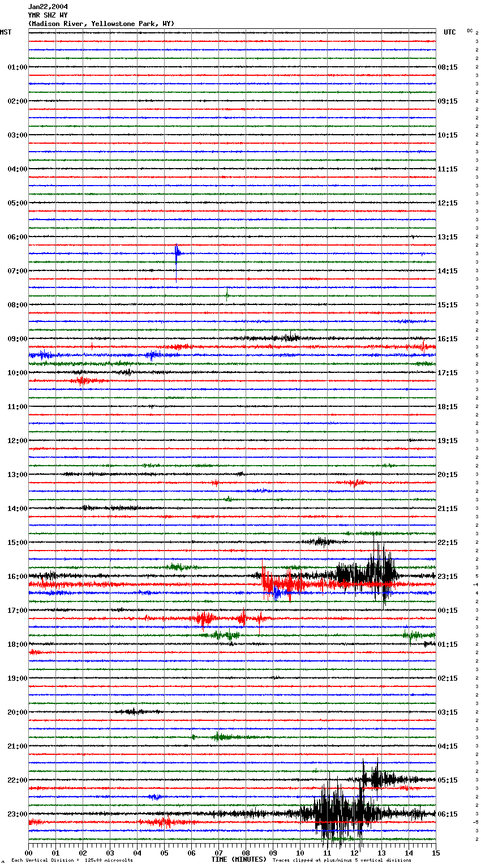Click the 15:15 UTC time label

pyautogui.click(x=448, y=305)
